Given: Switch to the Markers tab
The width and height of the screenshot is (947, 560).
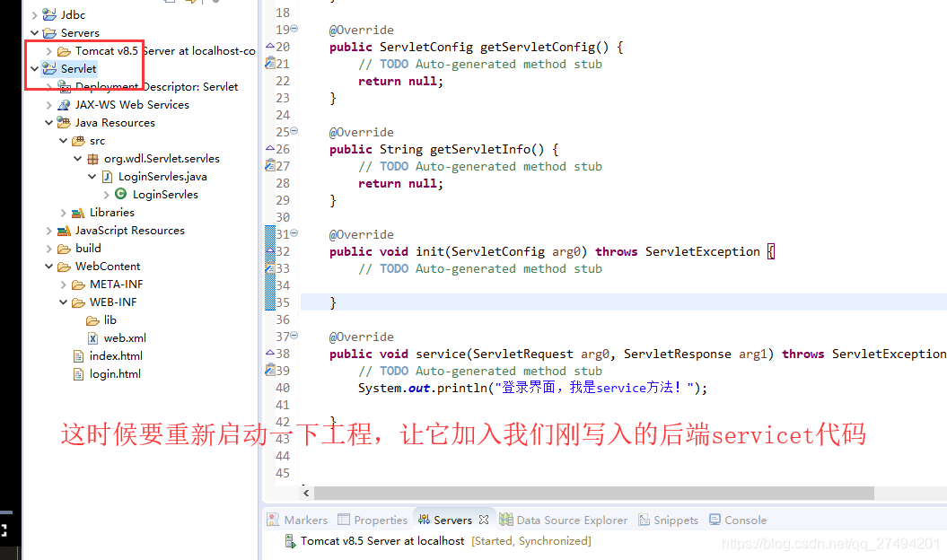Looking at the screenshot, I should 297,520.
